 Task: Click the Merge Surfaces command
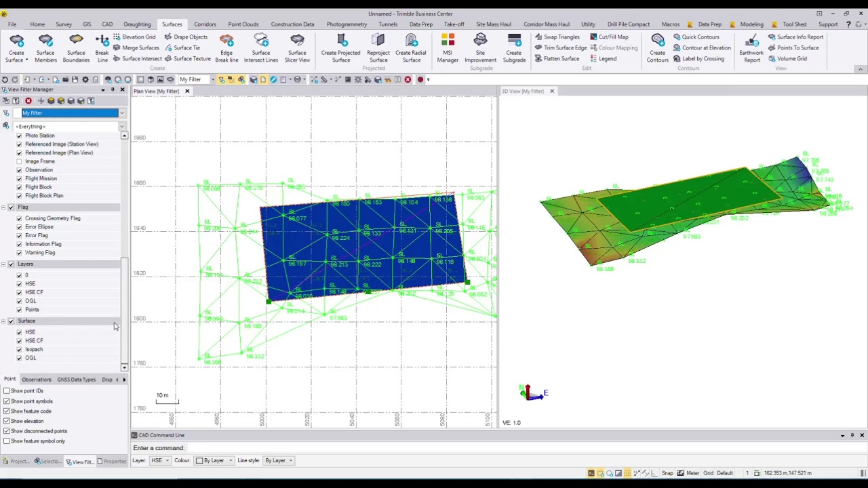point(136,47)
